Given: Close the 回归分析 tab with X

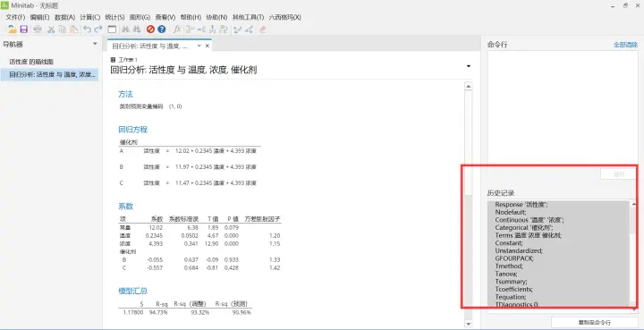Looking at the screenshot, I should pos(207,46).
